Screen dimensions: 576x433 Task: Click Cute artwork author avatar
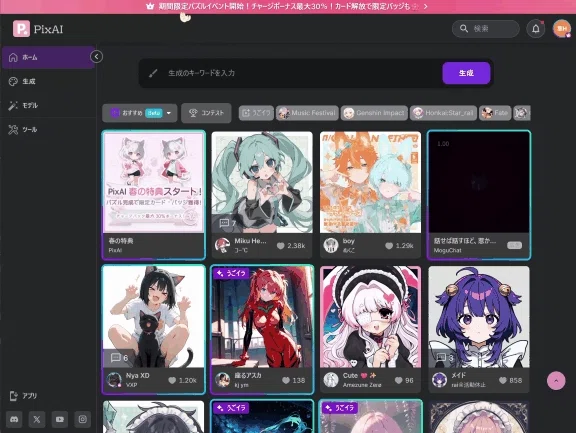pyautogui.click(x=331, y=380)
